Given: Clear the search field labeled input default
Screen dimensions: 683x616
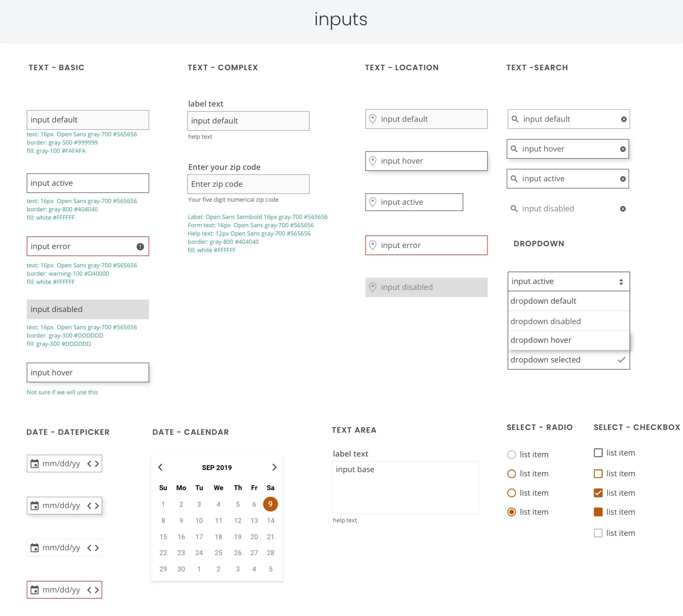Looking at the screenshot, I should tap(624, 119).
